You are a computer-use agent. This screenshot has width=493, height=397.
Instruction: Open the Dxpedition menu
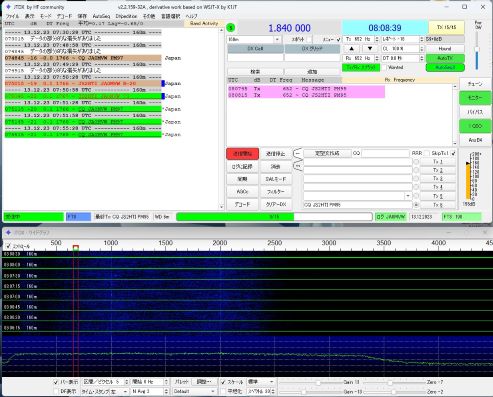click(x=126, y=16)
